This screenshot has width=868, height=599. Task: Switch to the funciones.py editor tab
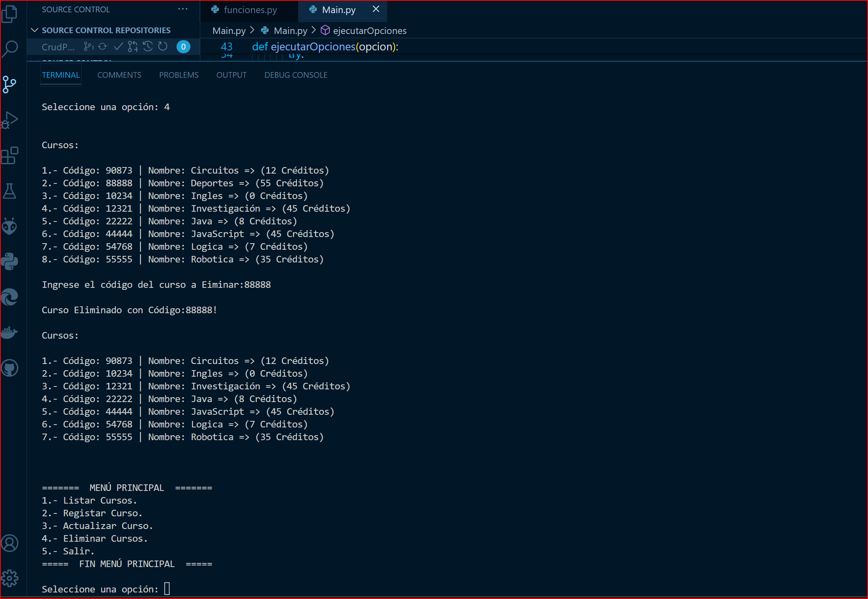coord(250,10)
